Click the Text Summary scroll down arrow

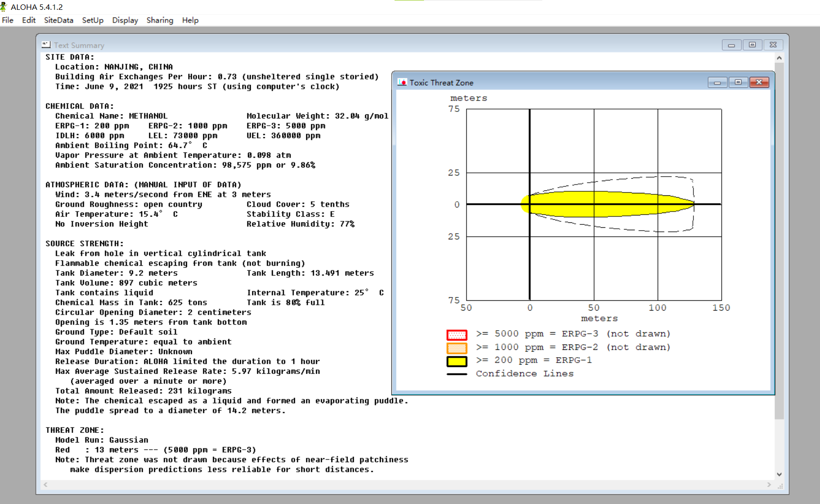click(x=779, y=475)
